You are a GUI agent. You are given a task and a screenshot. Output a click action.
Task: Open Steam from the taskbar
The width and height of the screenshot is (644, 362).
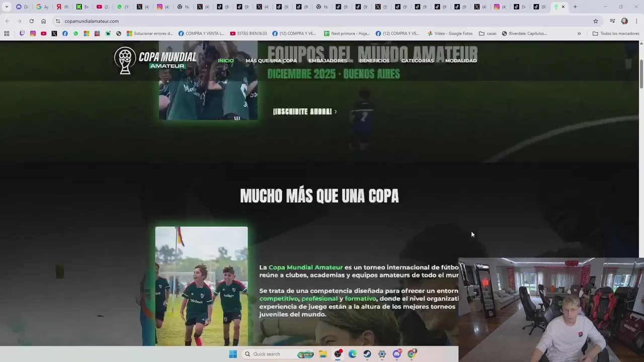367,354
